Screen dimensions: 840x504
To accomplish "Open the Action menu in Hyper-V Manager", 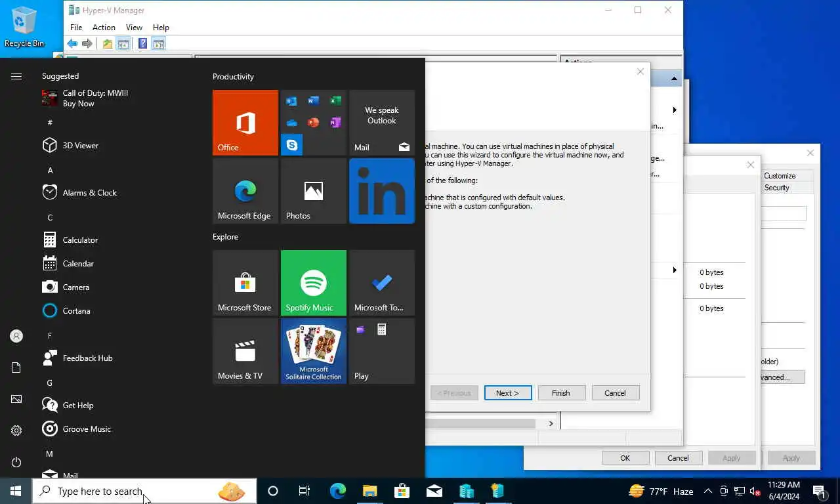I will 104,28.
